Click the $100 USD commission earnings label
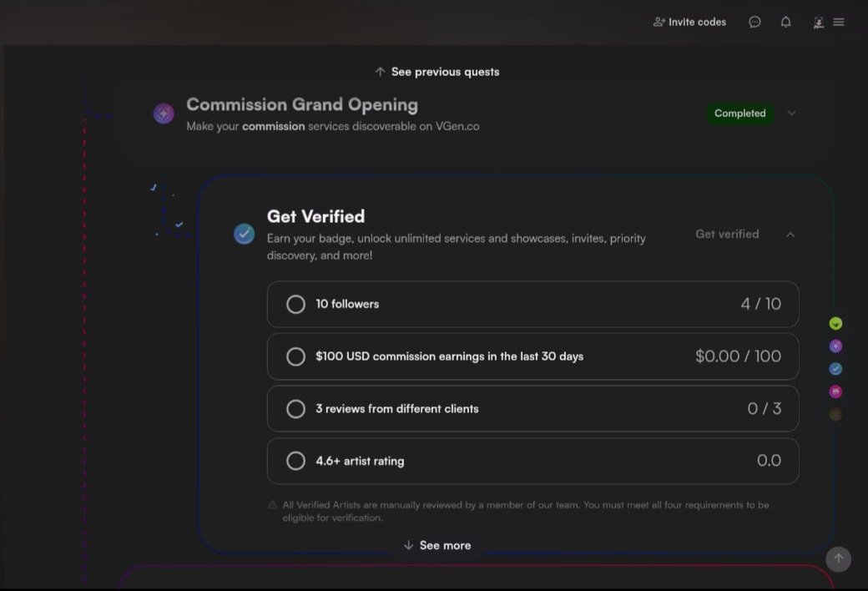This screenshot has width=868, height=591. (450, 356)
